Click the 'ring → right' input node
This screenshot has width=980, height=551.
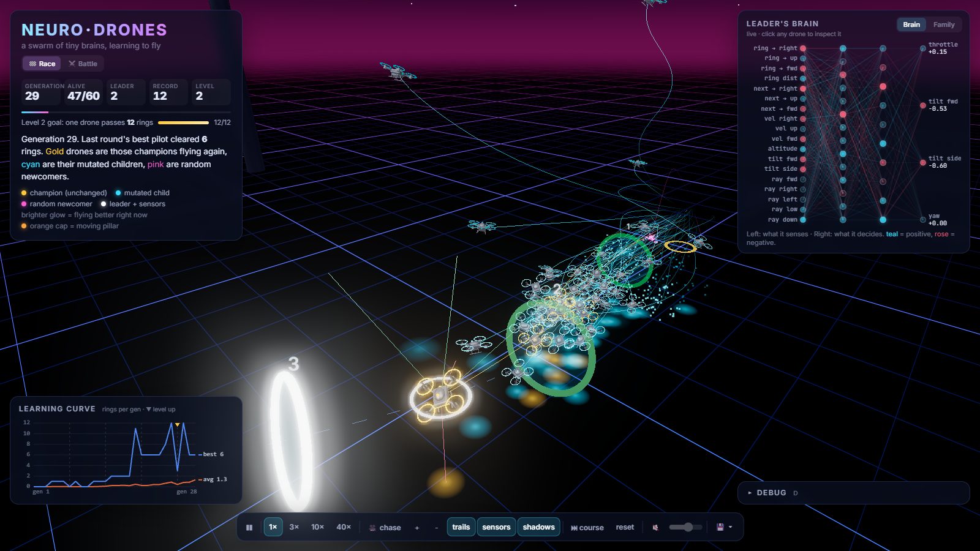[803, 48]
